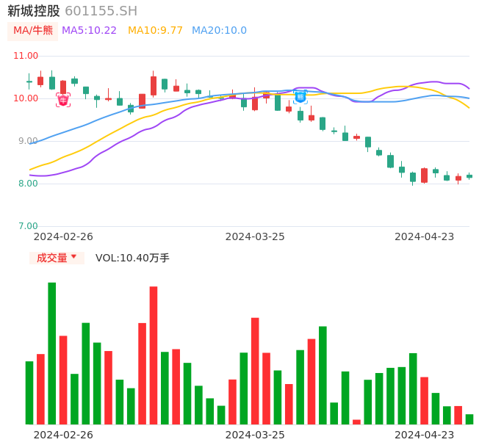Click the 2024-03-25 date under volume chart

tap(255, 435)
